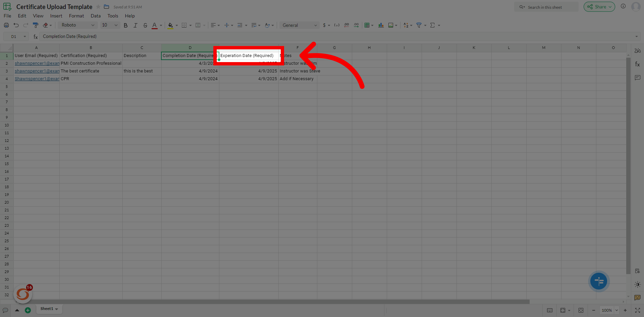This screenshot has height=317, width=644.
Task: Apply comma style number format
Action: (x=337, y=25)
